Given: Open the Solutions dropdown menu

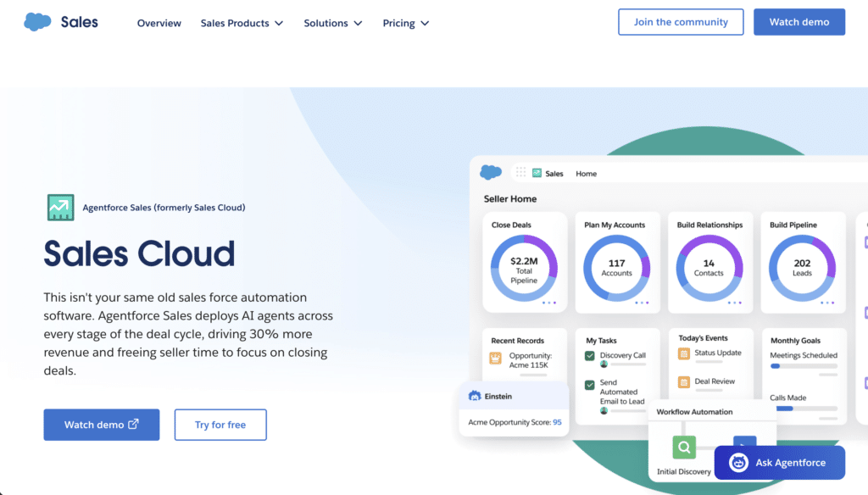Looking at the screenshot, I should click(x=332, y=23).
